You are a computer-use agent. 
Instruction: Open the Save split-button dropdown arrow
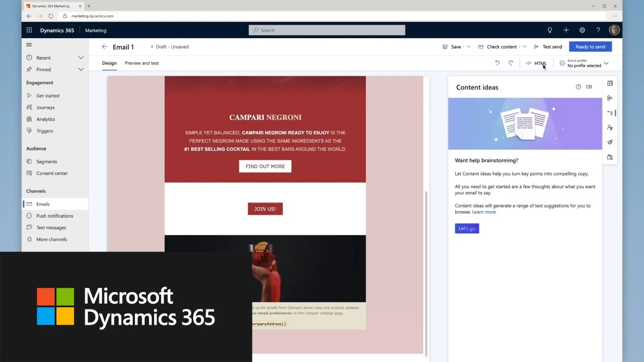pyautogui.click(x=468, y=47)
